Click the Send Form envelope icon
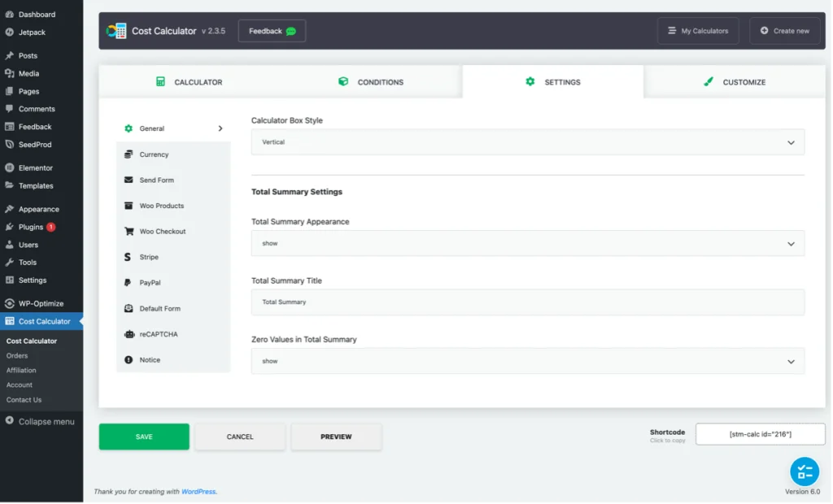The width and height of the screenshot is (833, 504). tap(129, 180)
